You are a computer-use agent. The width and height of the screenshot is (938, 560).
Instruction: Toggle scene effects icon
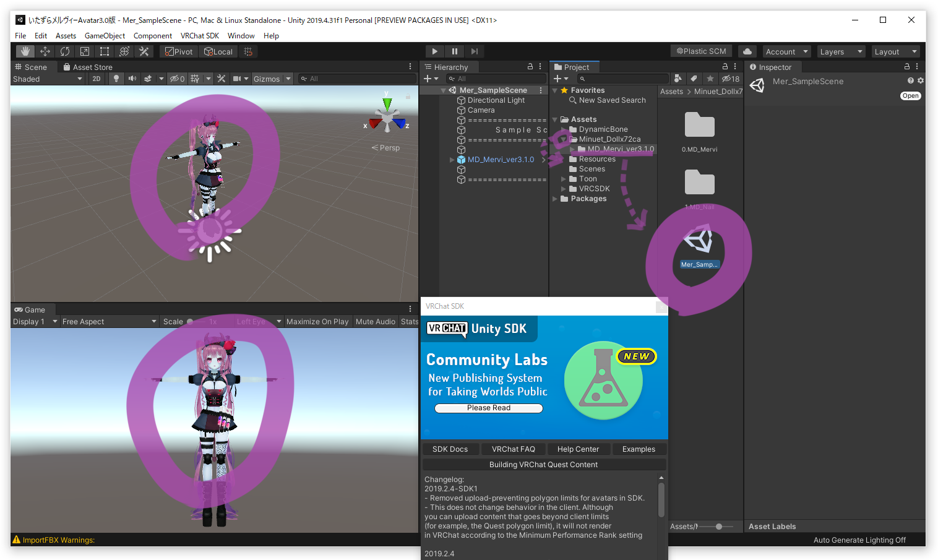(x=148, y=79)
